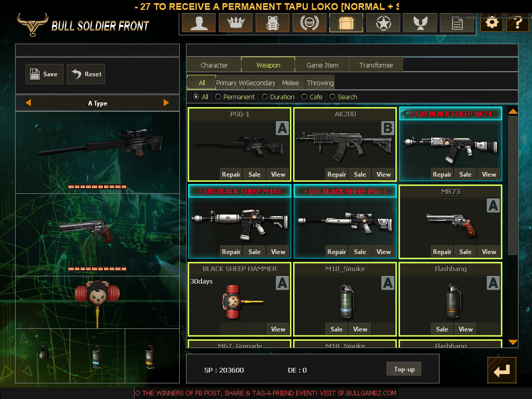
Task: Click the question mark help icon
Action: pos(517,23)
